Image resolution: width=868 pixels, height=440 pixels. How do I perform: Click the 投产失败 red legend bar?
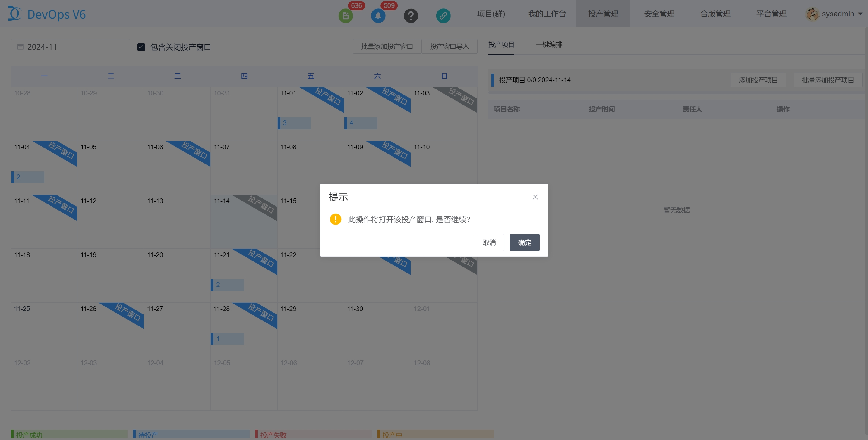coord(313,434)
